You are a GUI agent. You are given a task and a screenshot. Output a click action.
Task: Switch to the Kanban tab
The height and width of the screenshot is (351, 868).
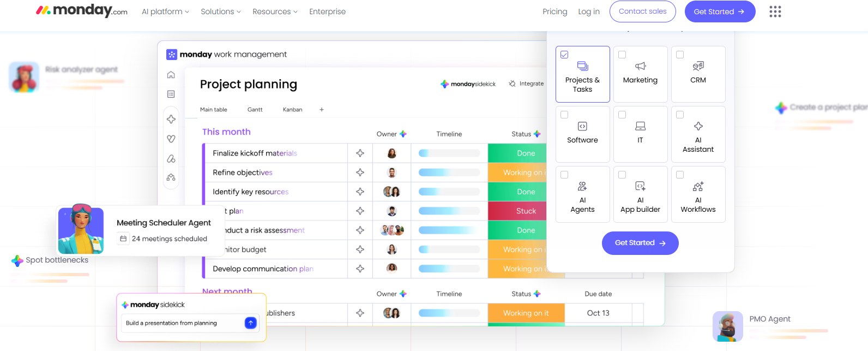click(x=293, y=110)
